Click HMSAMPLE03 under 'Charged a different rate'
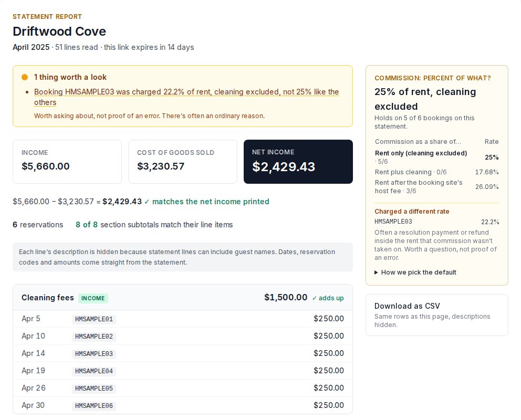 393,222
